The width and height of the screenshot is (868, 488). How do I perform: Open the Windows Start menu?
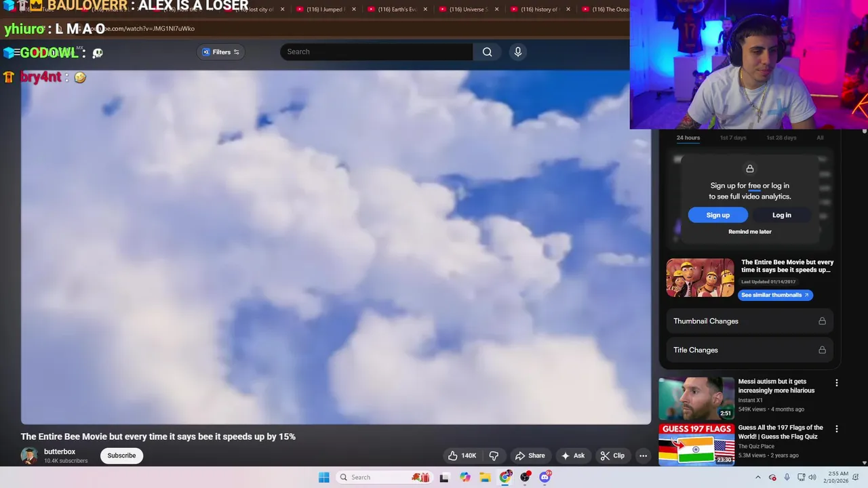click(x=324, y=477)
